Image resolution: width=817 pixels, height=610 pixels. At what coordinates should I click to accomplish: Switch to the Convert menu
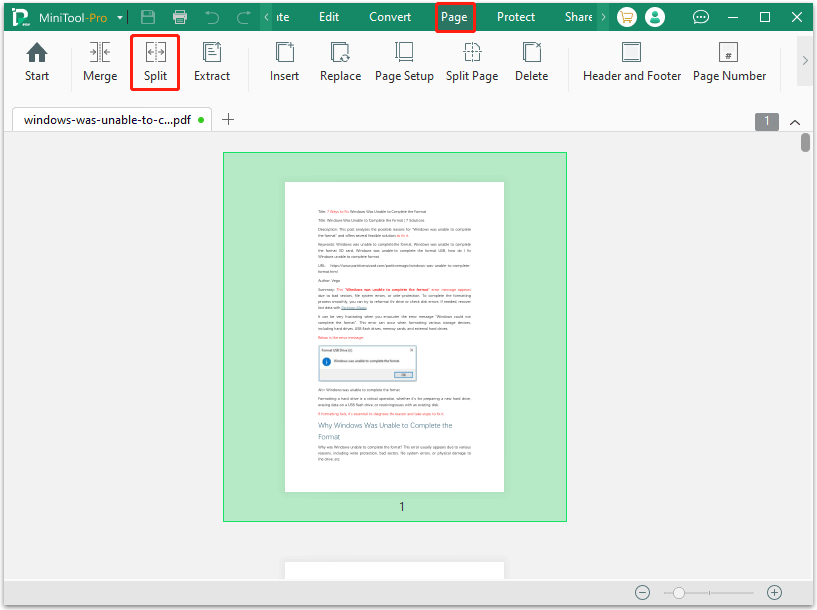[x=389, y=16]
